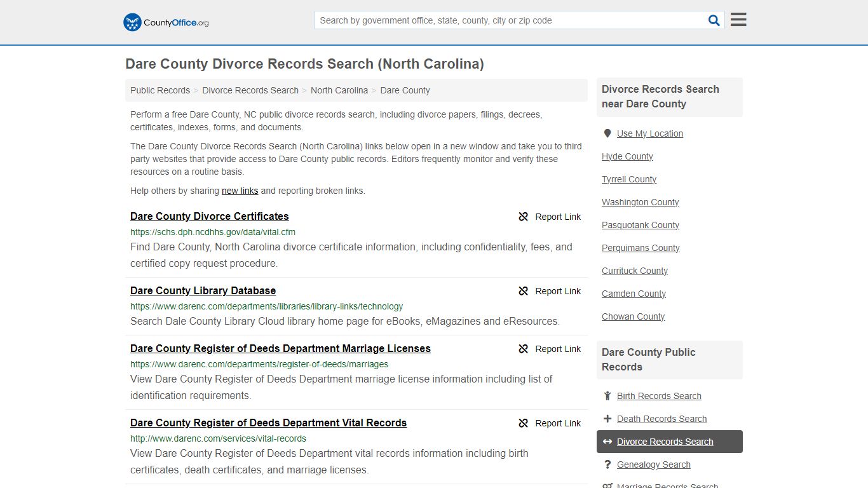Go to Death Records Search
Screen dimensions: 868x488
661,419
